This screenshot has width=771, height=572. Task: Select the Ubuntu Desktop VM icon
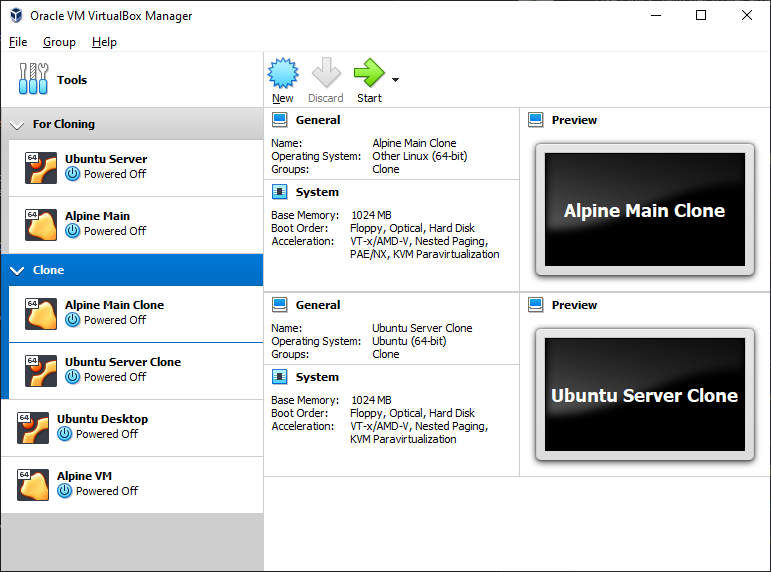pos(33,427)
